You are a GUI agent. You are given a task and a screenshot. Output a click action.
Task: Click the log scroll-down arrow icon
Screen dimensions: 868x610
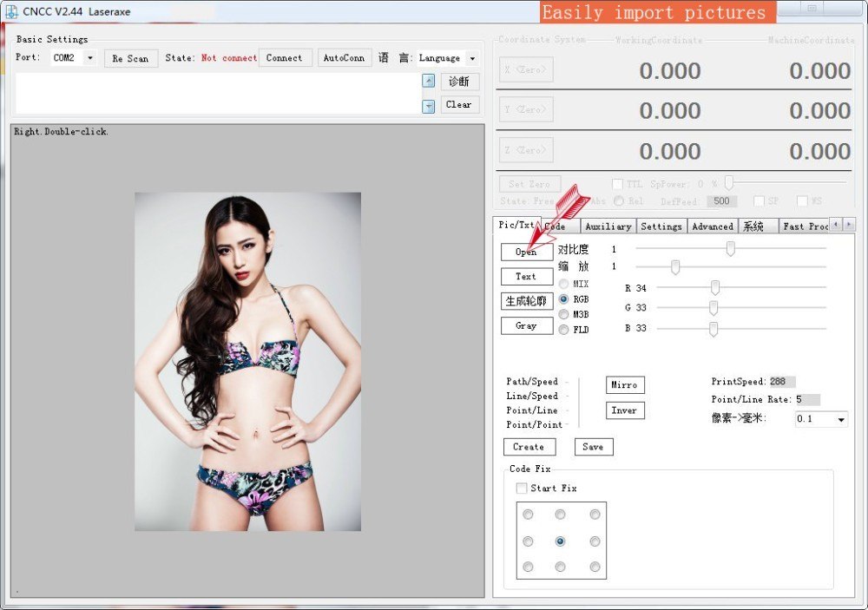click(x=428, y=106)
